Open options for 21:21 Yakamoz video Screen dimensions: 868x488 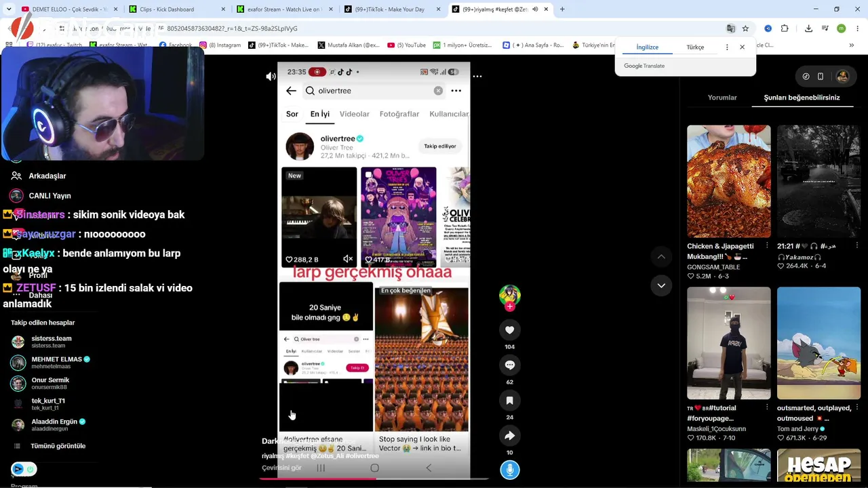tap(857, 246)
